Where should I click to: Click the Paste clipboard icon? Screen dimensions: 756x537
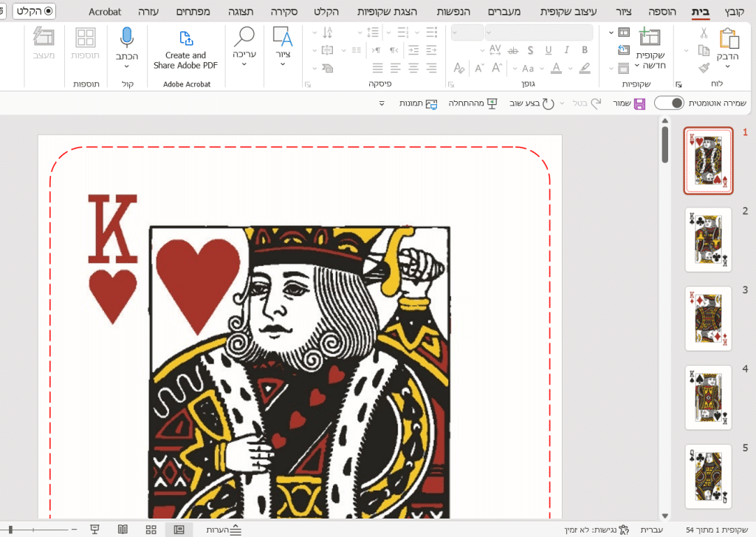pyautogui.click(x=729, y=38)
